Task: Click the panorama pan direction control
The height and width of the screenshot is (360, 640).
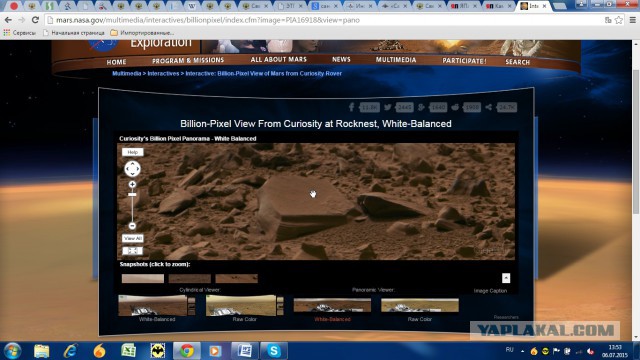Action: [x=132, y=169]
